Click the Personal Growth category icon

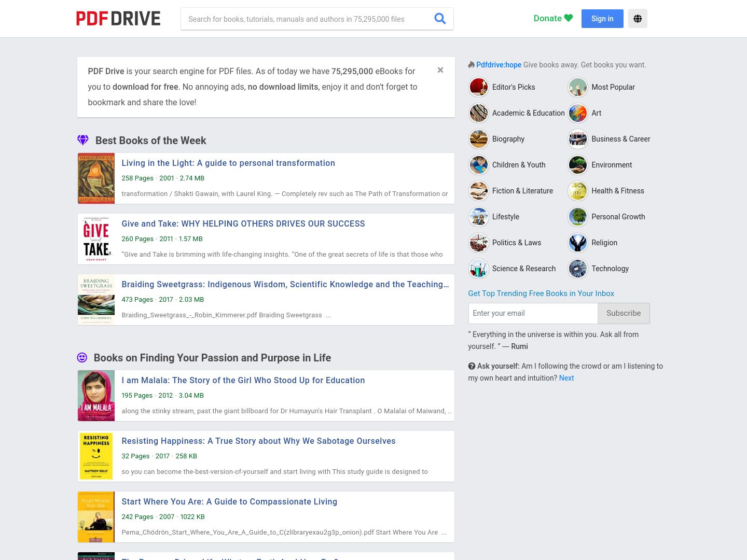tap(577, 217)
